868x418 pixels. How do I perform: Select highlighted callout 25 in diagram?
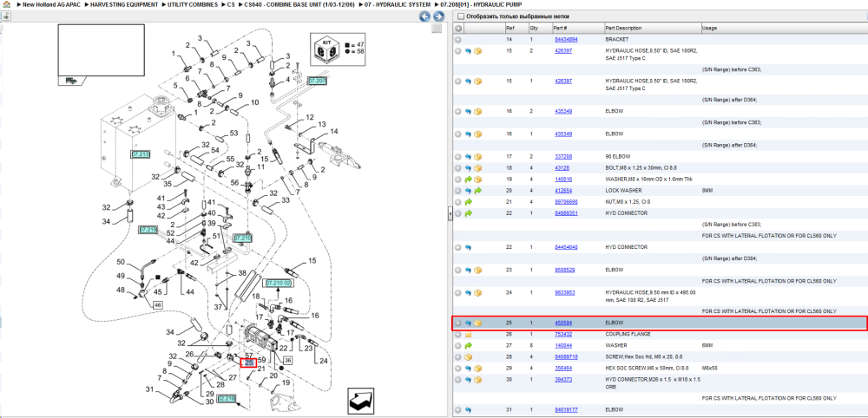coord(248,362)
